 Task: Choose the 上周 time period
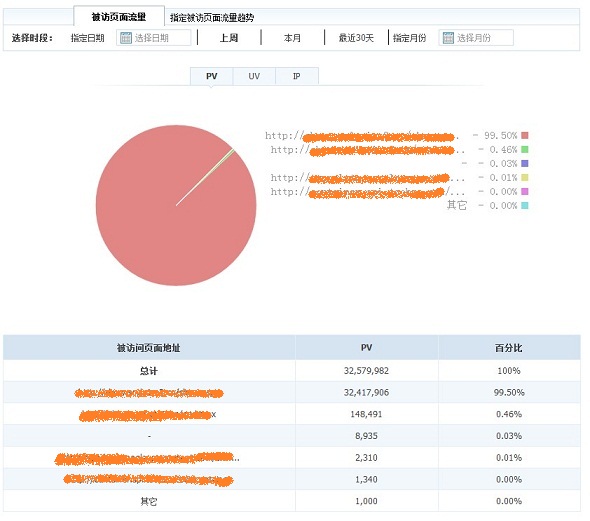click(x=229, y=38)
